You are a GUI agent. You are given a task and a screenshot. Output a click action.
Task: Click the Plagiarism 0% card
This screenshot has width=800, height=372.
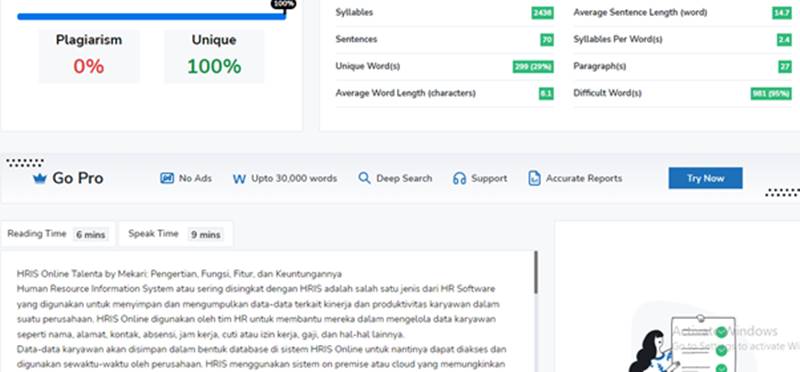click(x=89, y=56)
